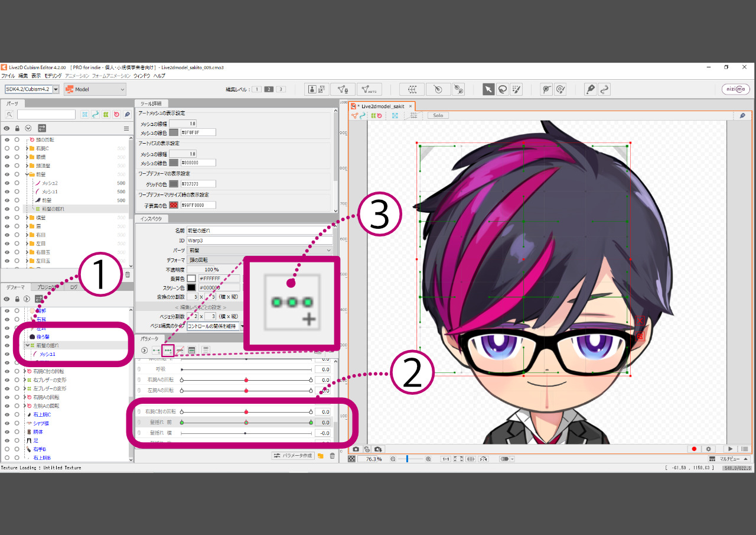The width and height of the screenshot is (756, 535).
Task: Select the lasso selection tool
Action: [502, 89]
